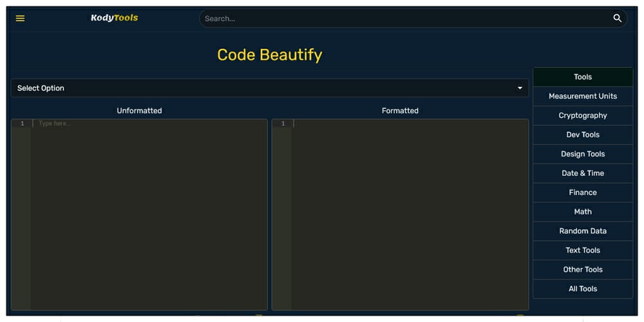Click inside the Unformatted code editor
Viewport: 644px width, 322px height.
coord(139,214)
